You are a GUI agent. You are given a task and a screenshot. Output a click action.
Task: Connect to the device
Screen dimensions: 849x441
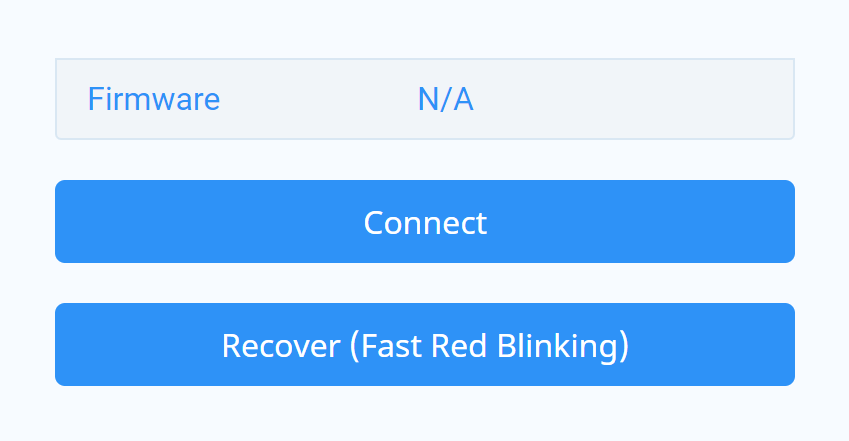pyautogui.click(x=425, y=222)
